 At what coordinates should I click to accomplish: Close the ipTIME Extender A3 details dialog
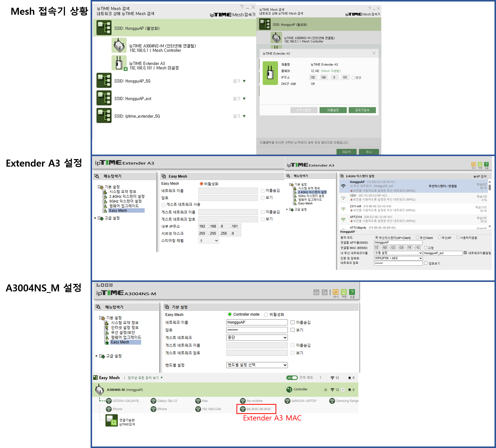374,53
